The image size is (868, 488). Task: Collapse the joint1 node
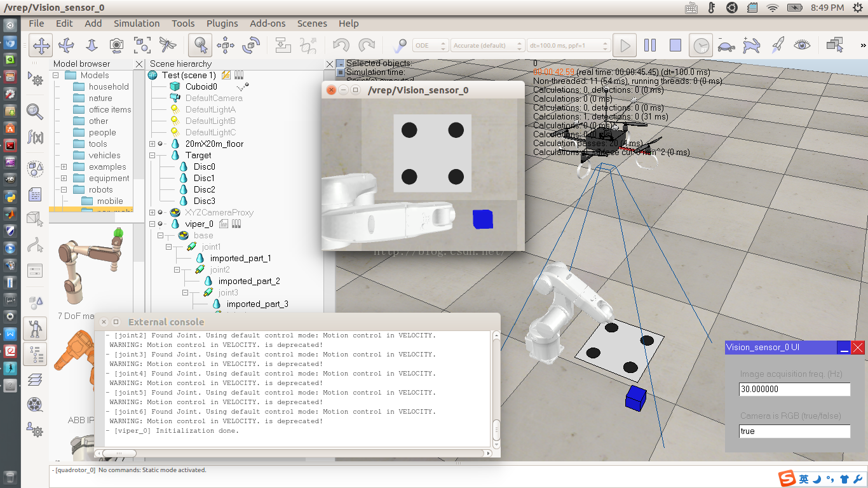(169, 247)
